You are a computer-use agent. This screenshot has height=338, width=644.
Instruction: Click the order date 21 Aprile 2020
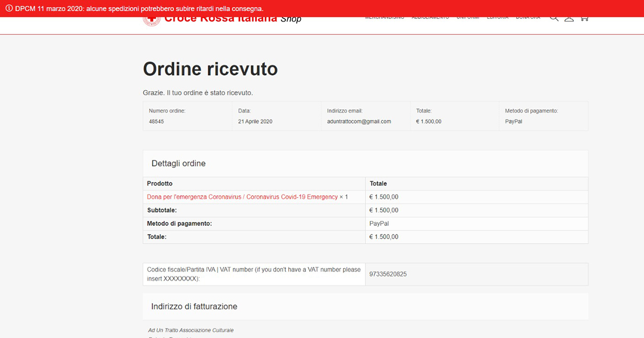click(x=255, y=121)
